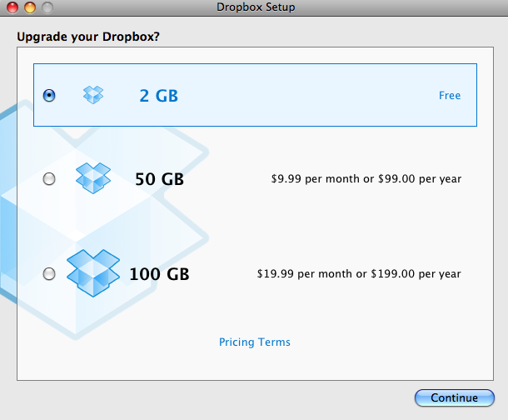
Task: Click the "100 GB" plan label
Action: click(x=159, y=274)
